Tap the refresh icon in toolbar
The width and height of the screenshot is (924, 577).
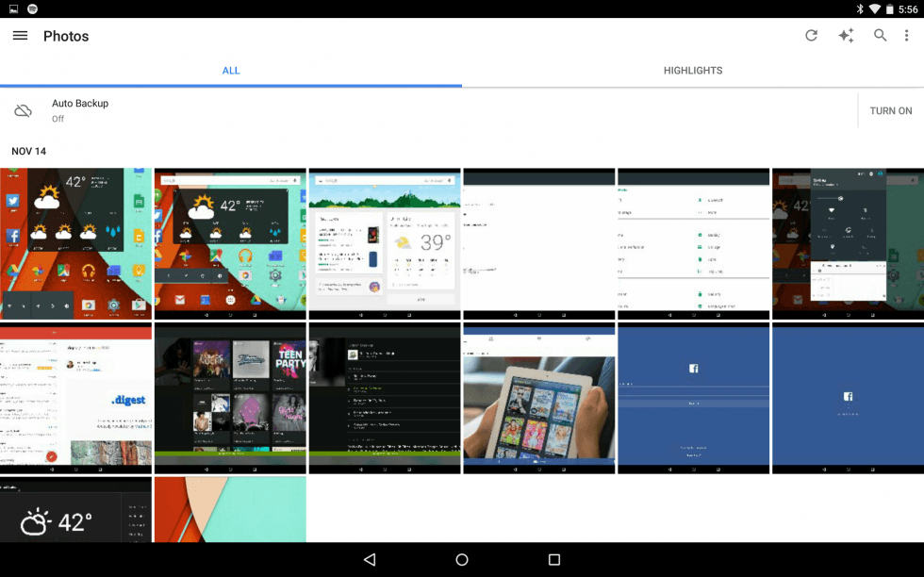coord(811,36)
